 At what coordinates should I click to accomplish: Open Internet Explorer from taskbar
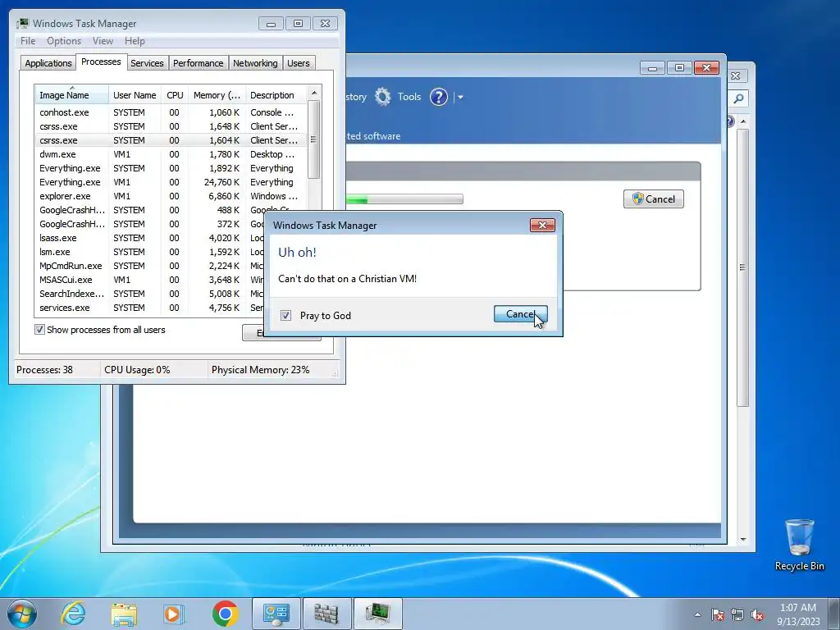pos(73,614)
